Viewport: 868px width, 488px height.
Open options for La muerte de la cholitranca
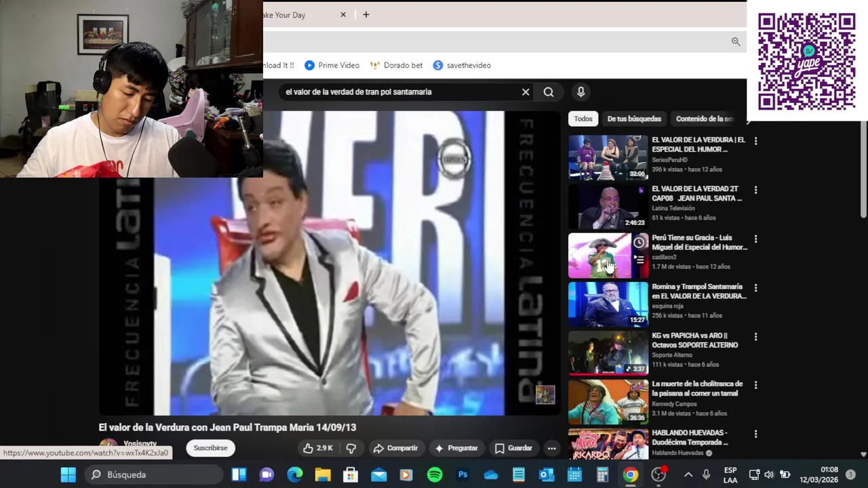click(755, 385)
